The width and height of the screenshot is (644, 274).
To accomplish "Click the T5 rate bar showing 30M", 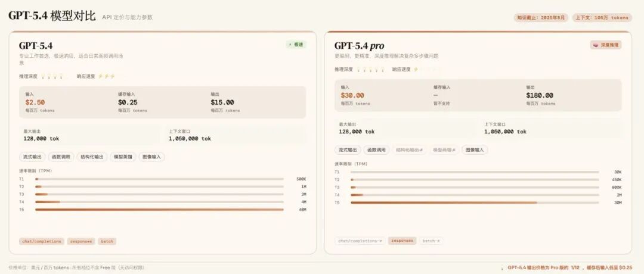I will pos(475,203).
